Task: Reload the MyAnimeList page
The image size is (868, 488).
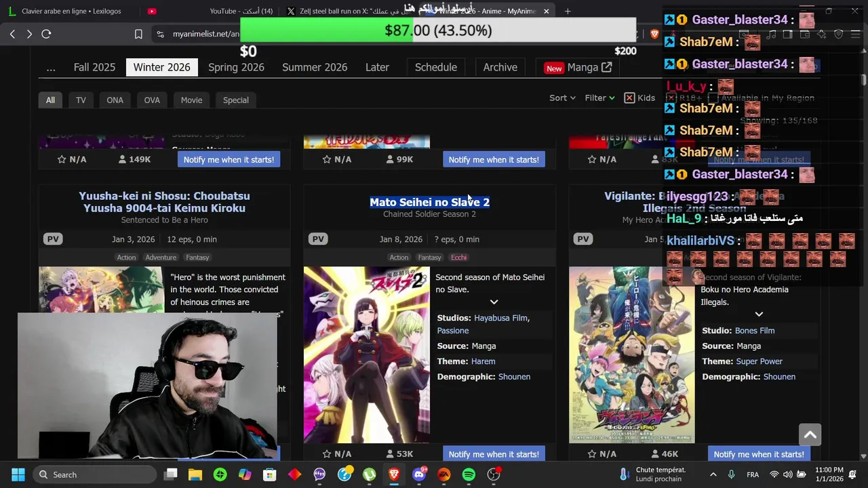Action: 46,34
